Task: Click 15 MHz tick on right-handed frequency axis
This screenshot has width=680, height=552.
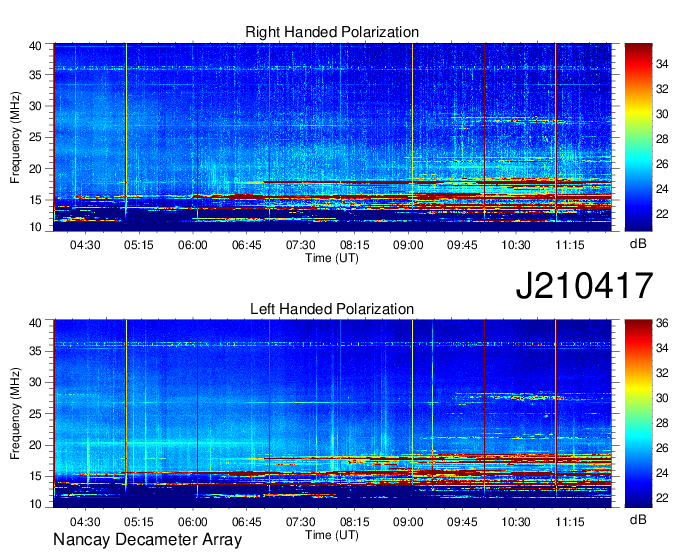Action: click(x=35, y=200)
